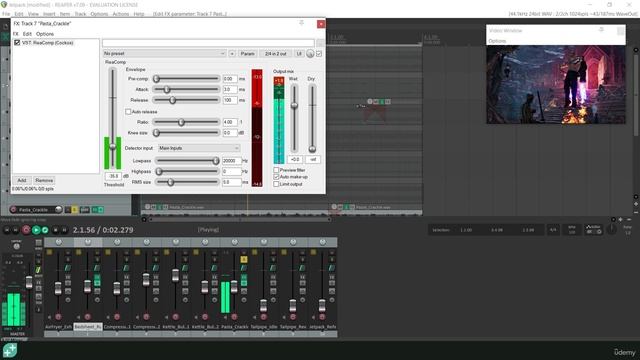
Task: Click the yellow folder icon on Airfryer strip
Action: [x=49, y=253]
